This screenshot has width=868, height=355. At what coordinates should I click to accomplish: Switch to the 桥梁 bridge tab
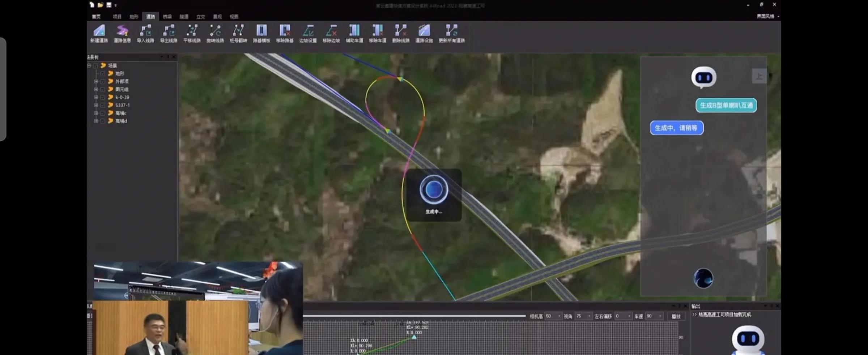click(x=167, y=17)
